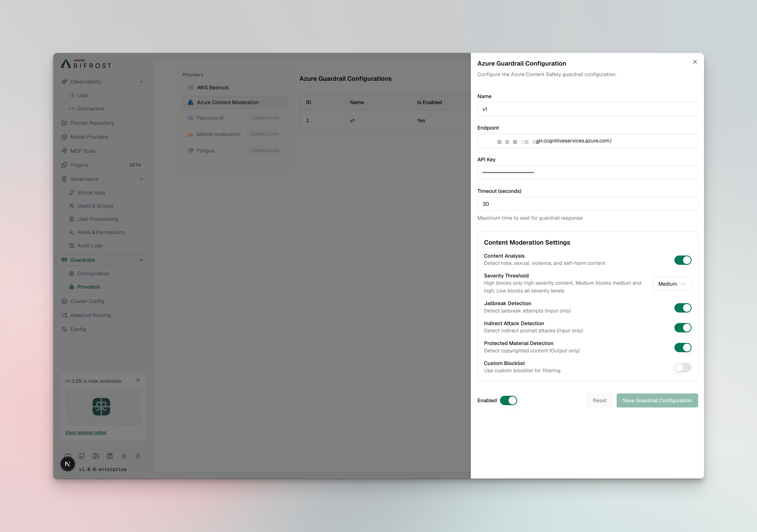The height and width of the screenshot is (532, 757).
Task: Click the ID column header
Action: pos(308,102)
